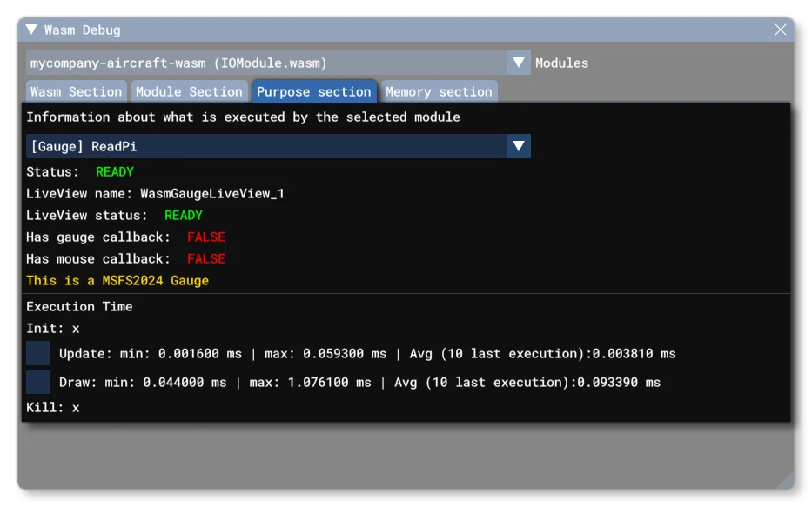The height and width of the screenshot is (507, 812).
Task: Click the Has gauge callback FALSE value
Action: coord(206,237)
